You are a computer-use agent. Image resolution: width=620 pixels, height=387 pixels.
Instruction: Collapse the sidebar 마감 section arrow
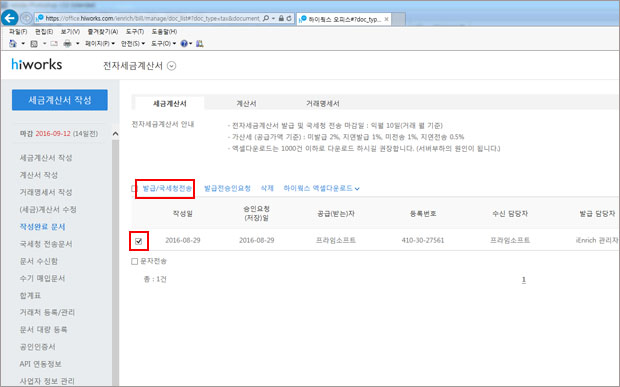115,134
